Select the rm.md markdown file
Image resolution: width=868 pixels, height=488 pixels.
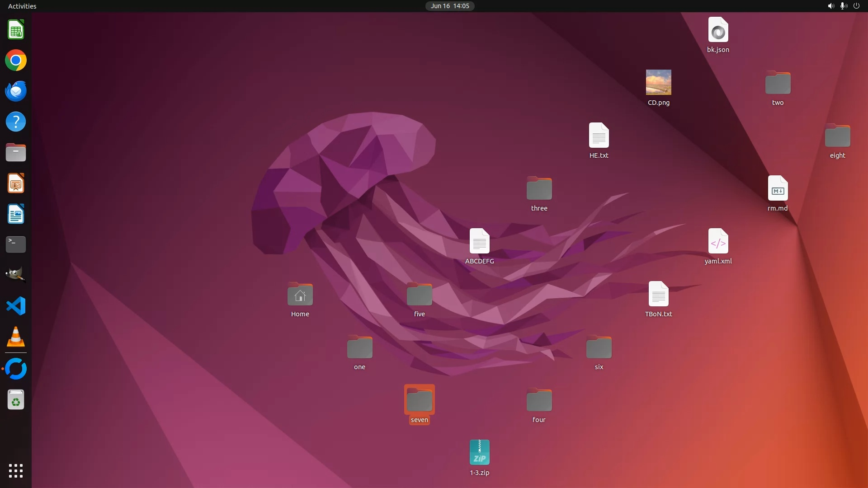pyautogui.click(x=778, y=188)
